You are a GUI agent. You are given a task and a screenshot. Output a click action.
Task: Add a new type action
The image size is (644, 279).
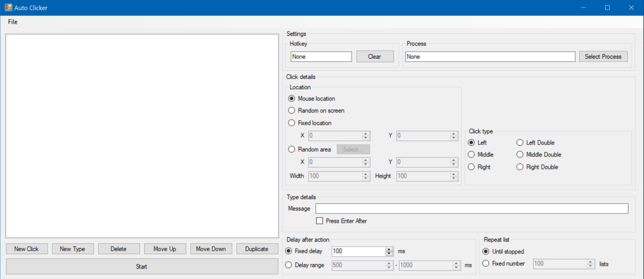point(72,249)
